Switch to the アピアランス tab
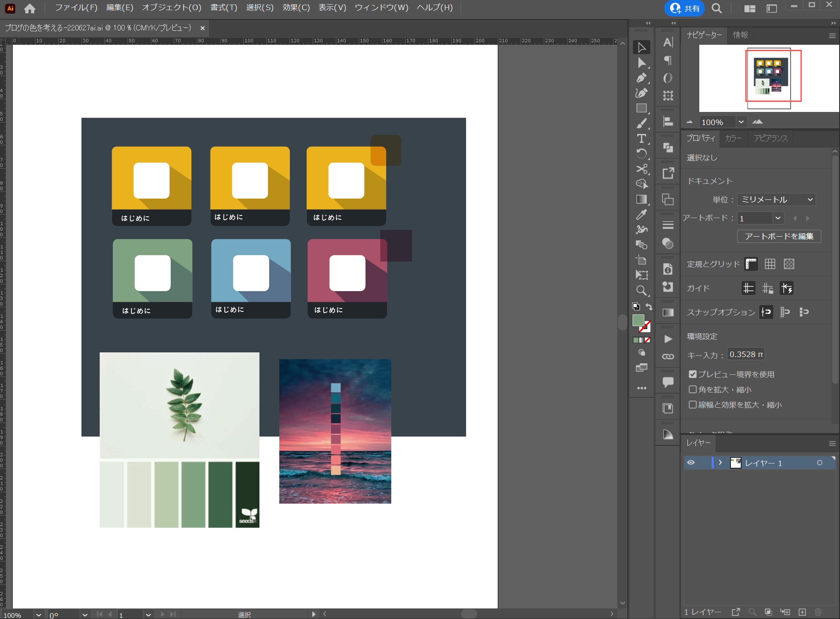 click(770, 139)
